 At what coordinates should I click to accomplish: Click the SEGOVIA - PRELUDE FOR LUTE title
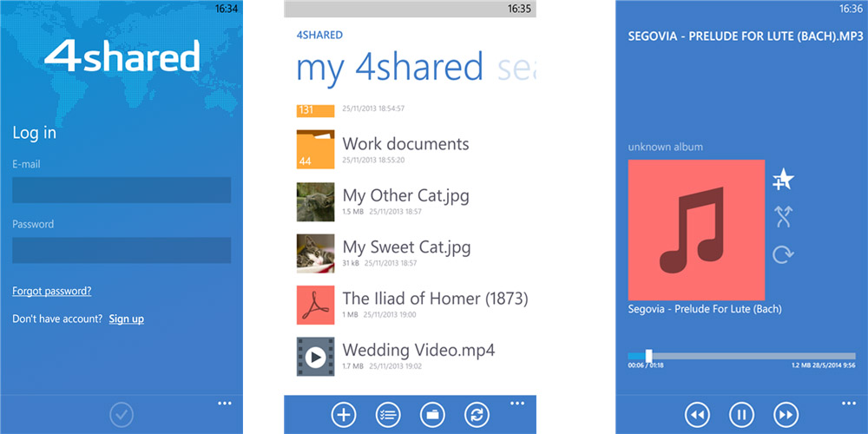tap(745, 36)
